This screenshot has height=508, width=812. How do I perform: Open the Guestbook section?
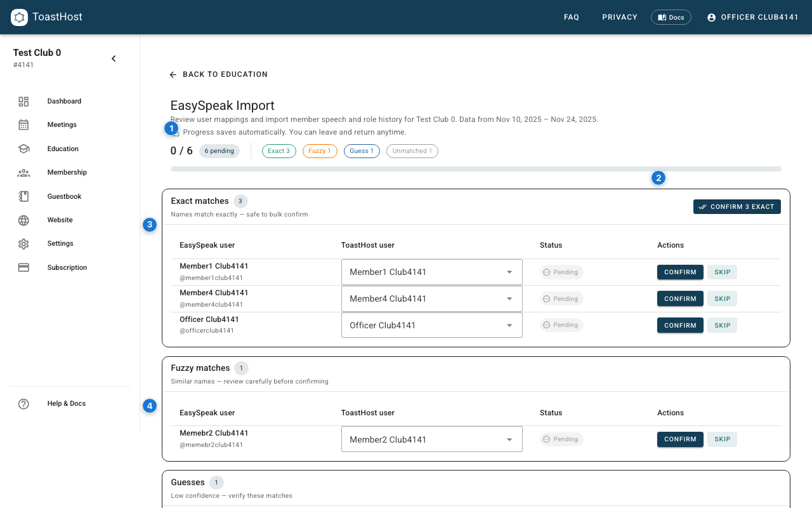23,196
